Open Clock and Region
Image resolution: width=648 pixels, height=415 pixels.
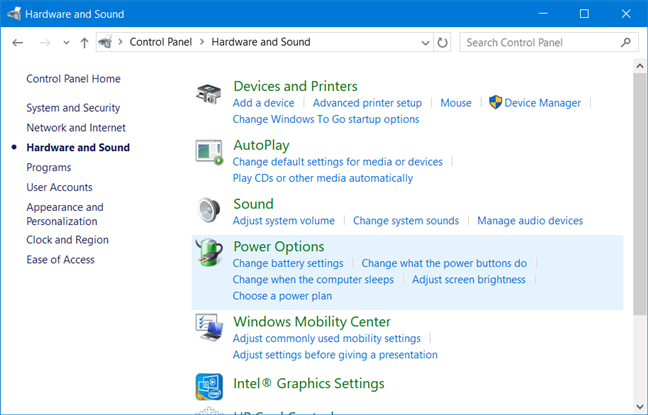(67, 240)
